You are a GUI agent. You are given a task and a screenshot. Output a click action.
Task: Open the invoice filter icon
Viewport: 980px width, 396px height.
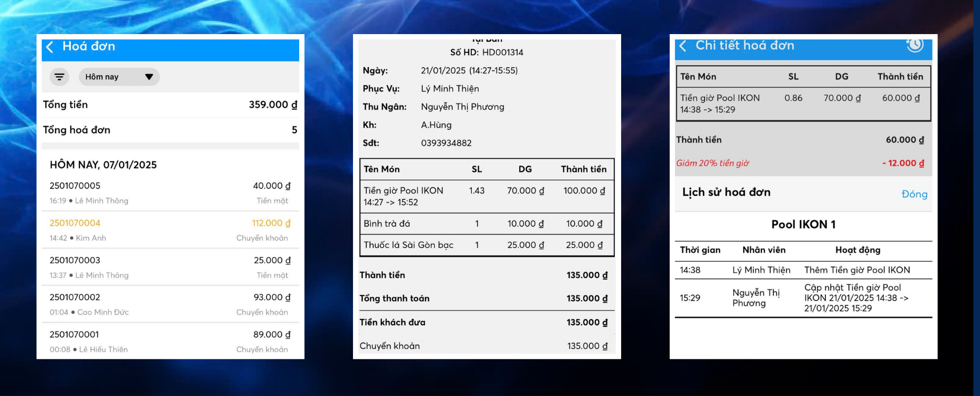pos(59,77)
